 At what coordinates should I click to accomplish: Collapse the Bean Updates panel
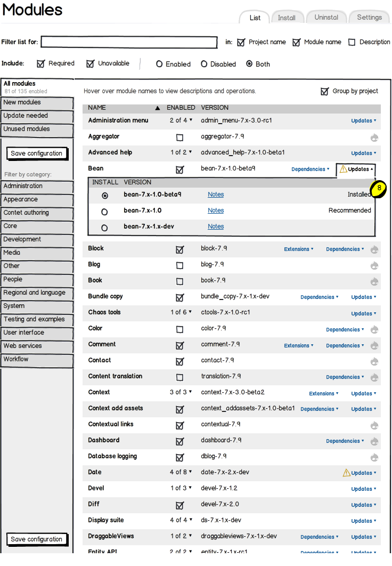coord(356,169)
